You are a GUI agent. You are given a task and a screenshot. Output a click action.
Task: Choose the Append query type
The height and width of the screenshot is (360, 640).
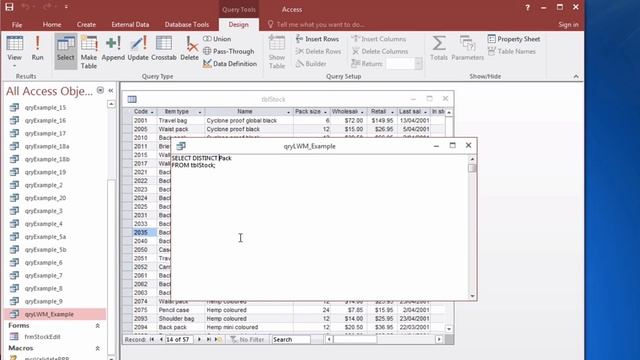pyautogui.click(x=113, y=49)
